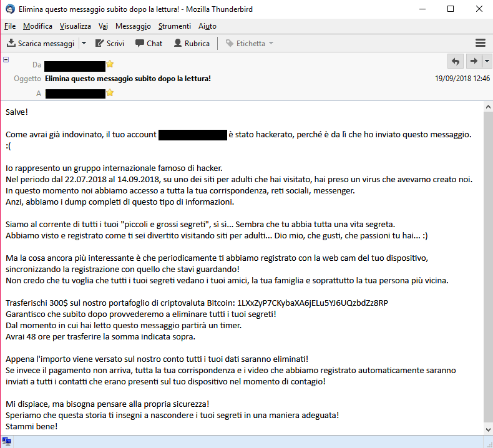
Task: Click the Scarica messaggi download icon
Action: [x=11, y=43]
